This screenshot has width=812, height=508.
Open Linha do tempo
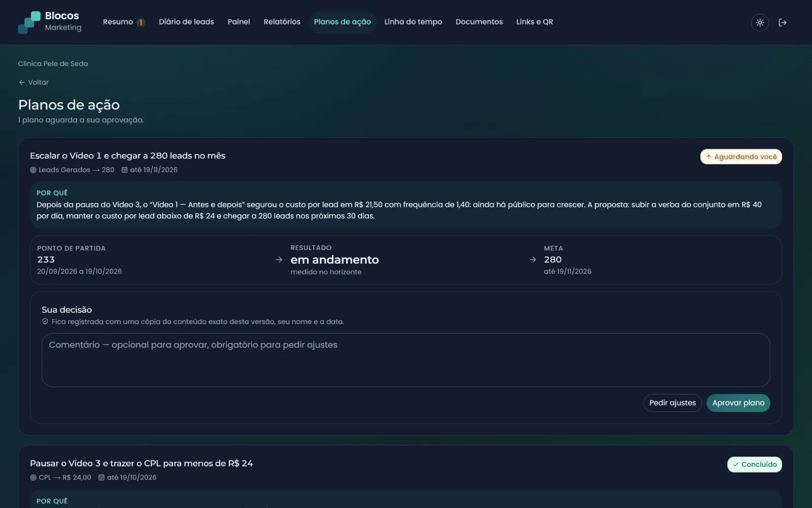pyautogui.click(x=413, y=22)
